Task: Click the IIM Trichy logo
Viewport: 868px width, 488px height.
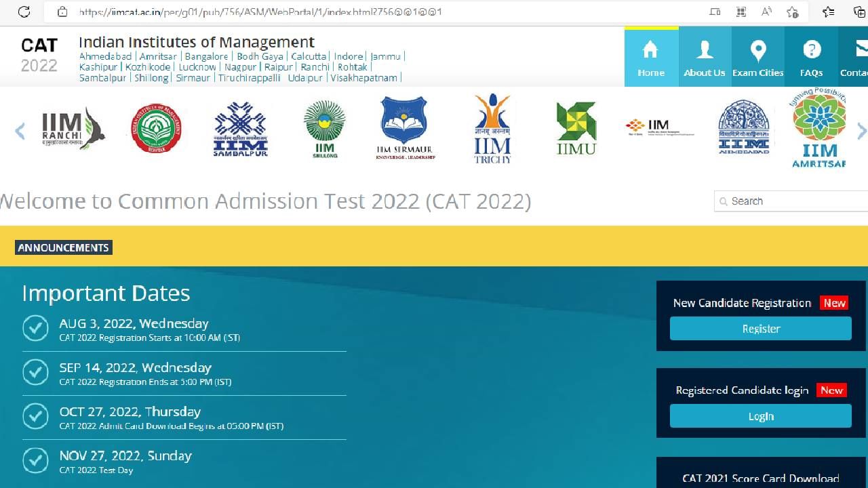Action: 492,129
